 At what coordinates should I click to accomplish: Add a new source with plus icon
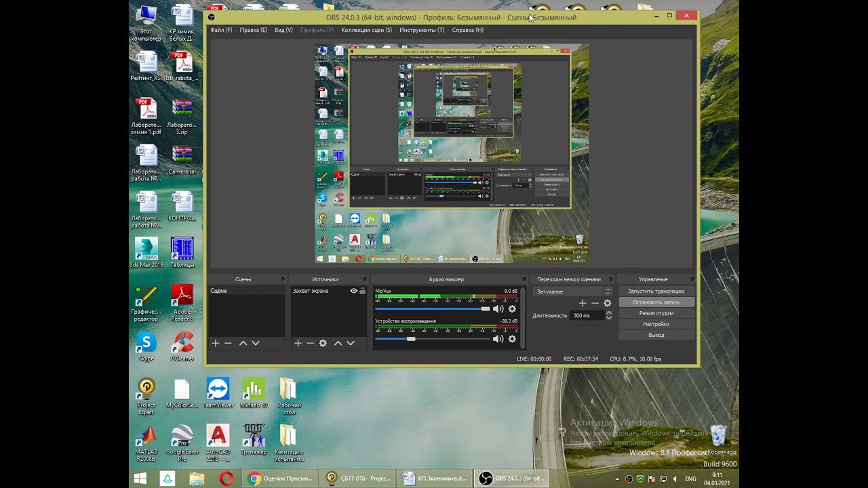click(298, 343)
